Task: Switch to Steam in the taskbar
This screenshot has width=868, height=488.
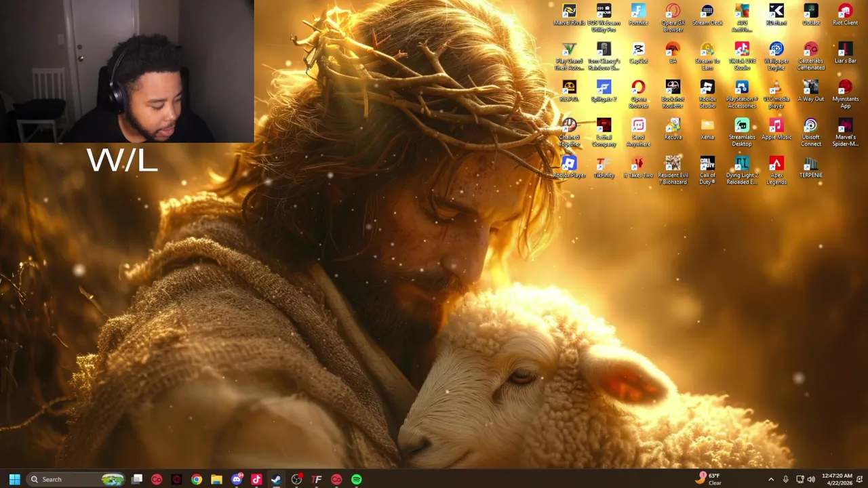Action: pyautogui.click(x=276, y=479)
